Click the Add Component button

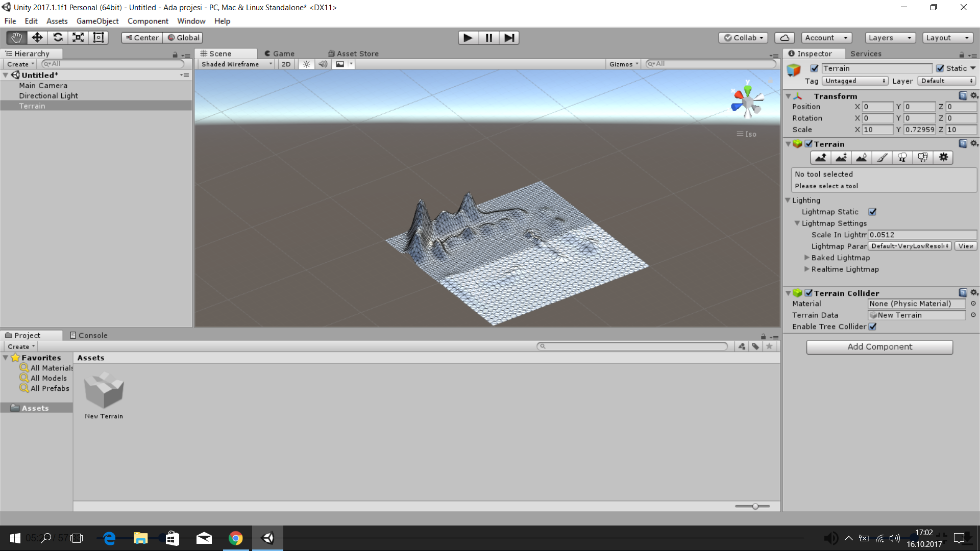pos(879,347)
